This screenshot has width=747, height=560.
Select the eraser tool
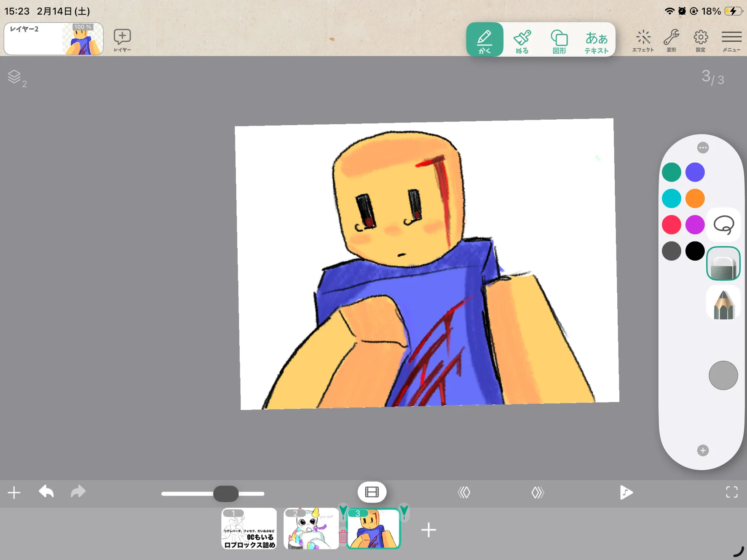tap(723, 264)
